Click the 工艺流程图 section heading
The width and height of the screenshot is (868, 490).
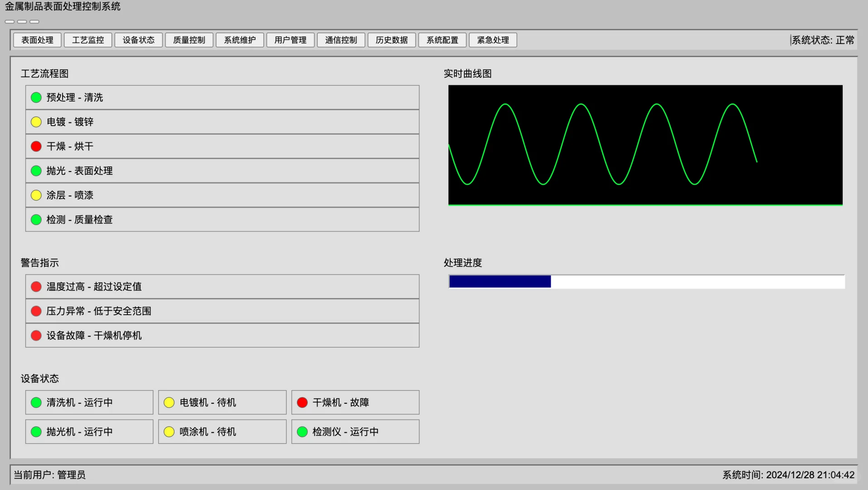click(44, 73)
